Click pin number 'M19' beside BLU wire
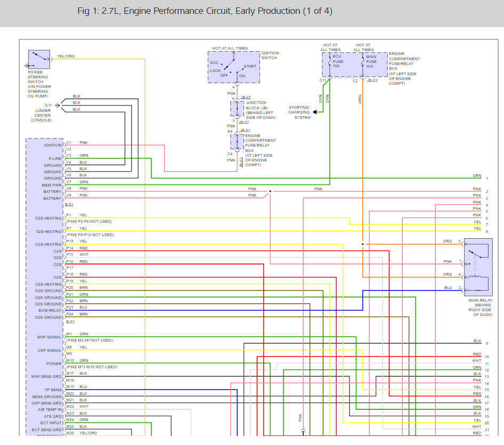This screenshot has width=504, height=445. coord(70,387)
